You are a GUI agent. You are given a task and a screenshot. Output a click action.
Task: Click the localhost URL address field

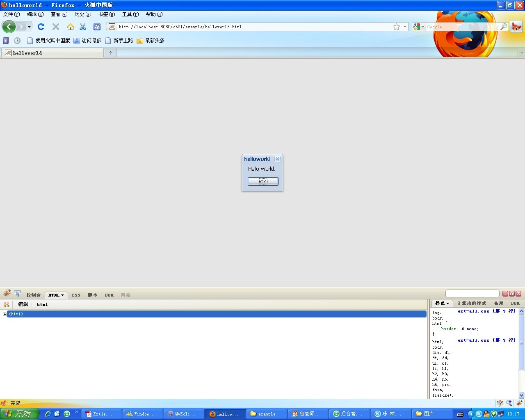[x=254, y=27]
